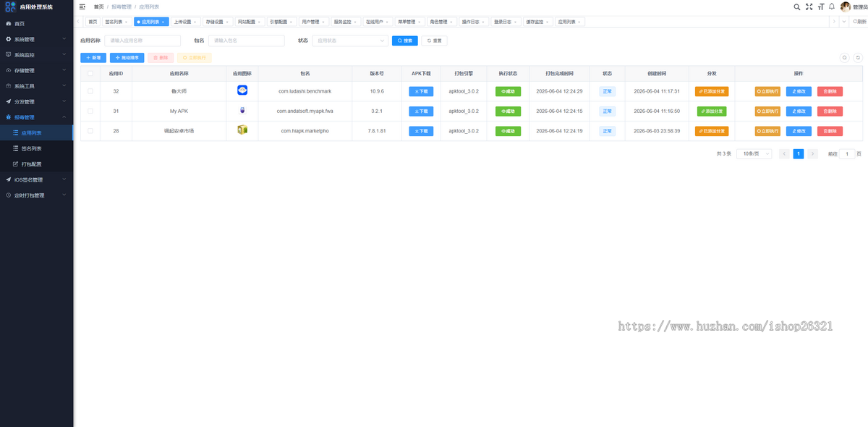This screenshot has height=427, width=868.
Task: Expand the 系统管理 sidebar menu
Action: (x=36, y=39)
